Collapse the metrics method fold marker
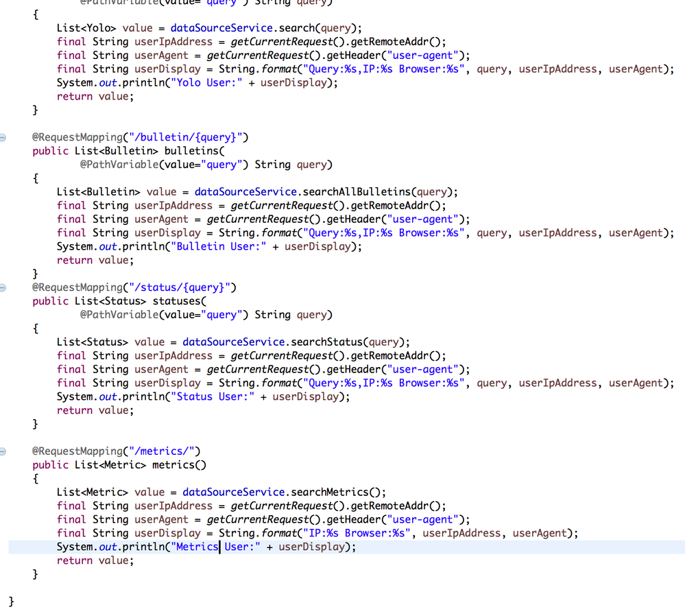 3,451
